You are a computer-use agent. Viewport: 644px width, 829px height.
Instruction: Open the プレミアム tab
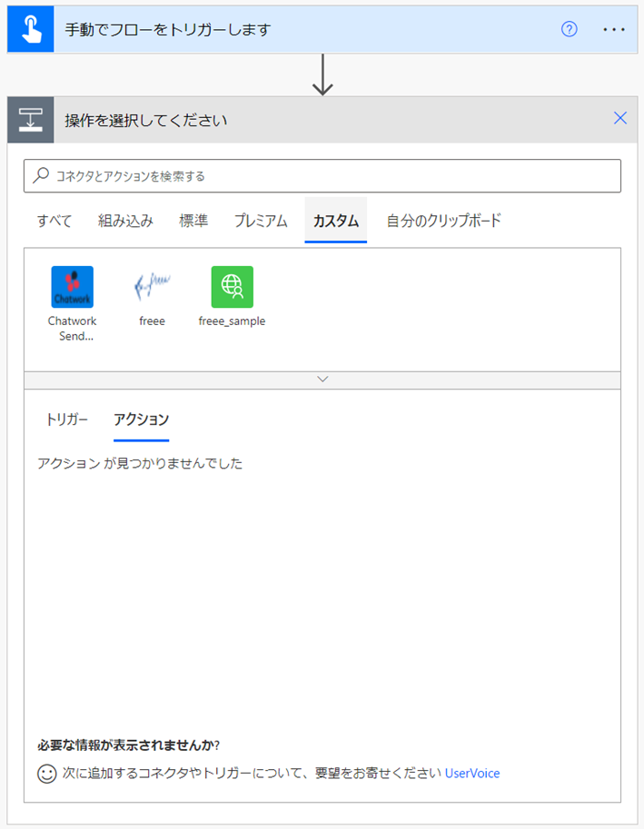point(261,221)
